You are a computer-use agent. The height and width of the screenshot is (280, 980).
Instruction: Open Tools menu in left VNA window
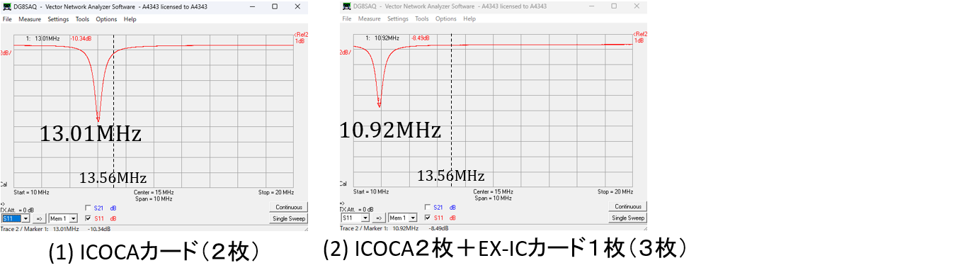pos(82,19)
